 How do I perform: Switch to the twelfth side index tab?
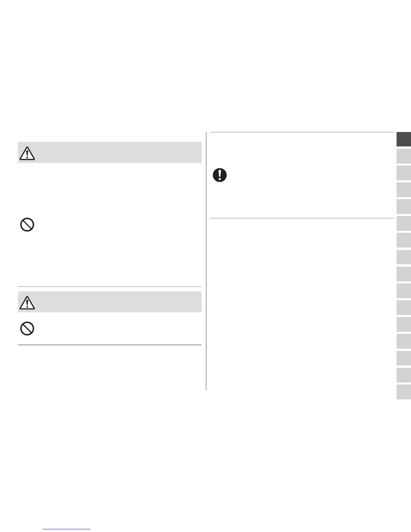[404, 324]
